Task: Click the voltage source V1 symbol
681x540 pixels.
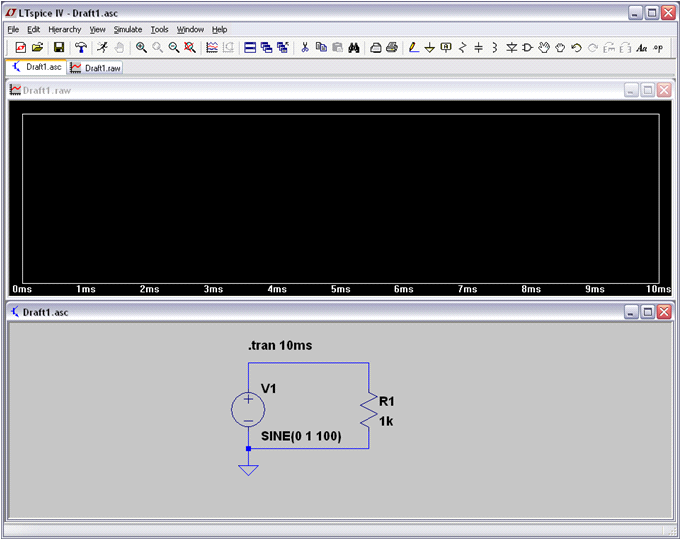Action: tap(248, 410)
